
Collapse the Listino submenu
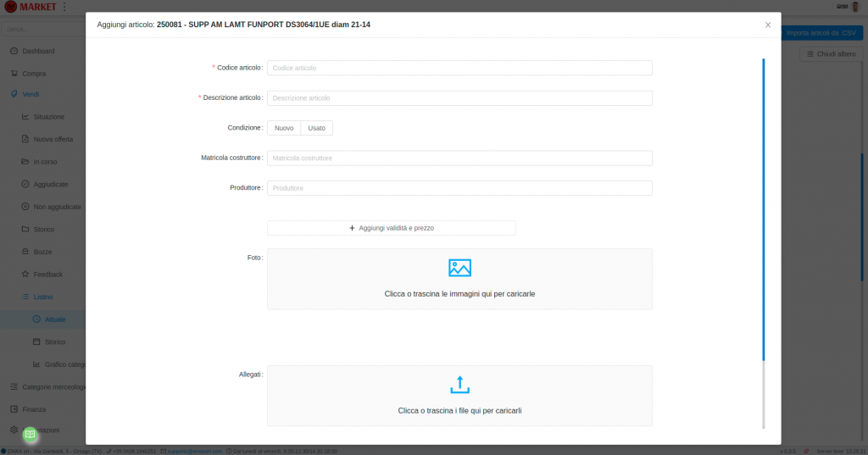(42, 297)
